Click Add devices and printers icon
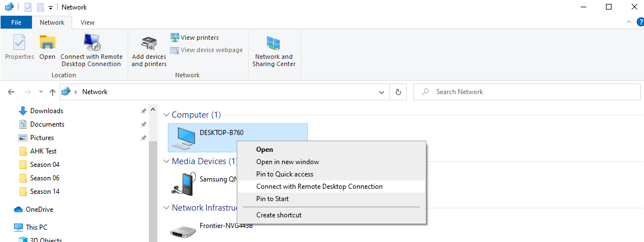Screen dimensions: 644x242 tap(149, 44)
